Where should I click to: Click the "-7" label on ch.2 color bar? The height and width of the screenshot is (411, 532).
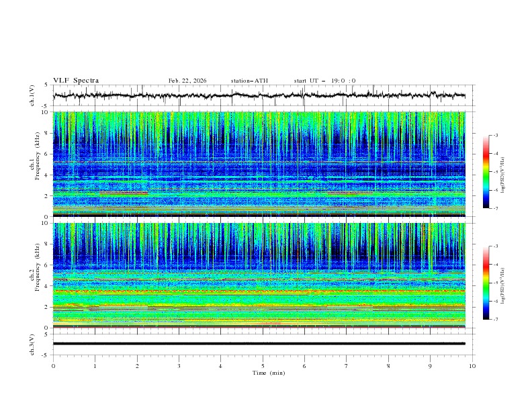496,320
